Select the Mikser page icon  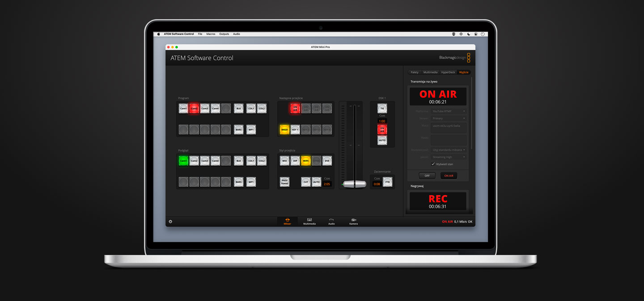tap(287, 222)
